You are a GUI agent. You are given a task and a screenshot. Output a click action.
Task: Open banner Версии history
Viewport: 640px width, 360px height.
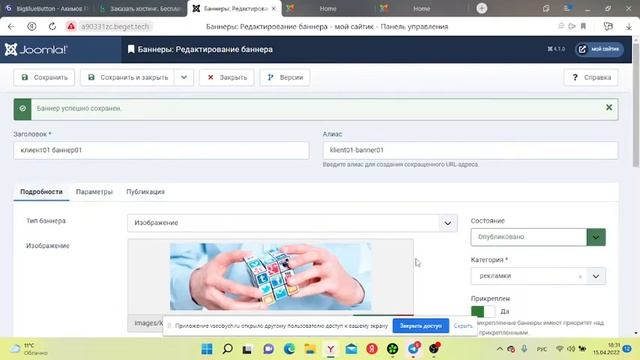pyautogui.click(x=285, y=77)
